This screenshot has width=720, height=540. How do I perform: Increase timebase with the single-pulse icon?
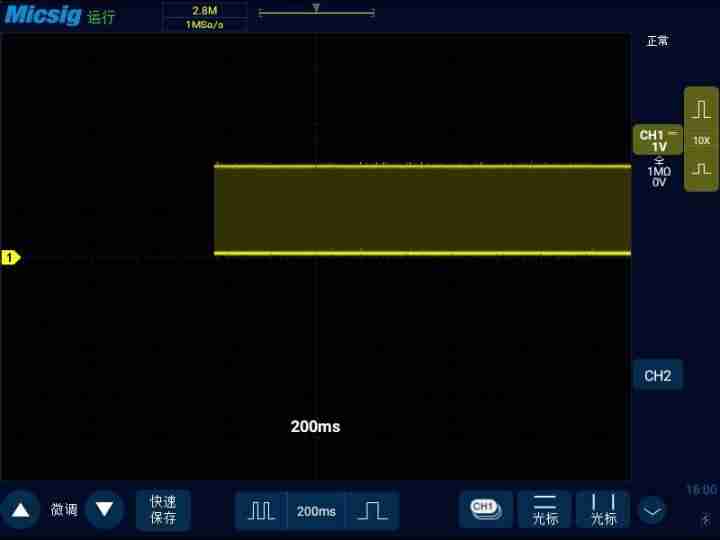pyautogui.click(x=372, y=511)
